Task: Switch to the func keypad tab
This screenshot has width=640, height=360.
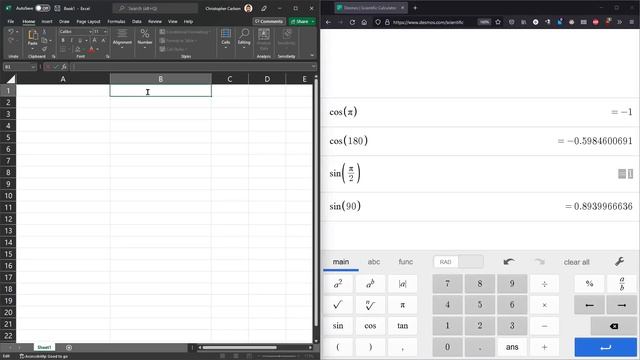Action: (405, 262)
